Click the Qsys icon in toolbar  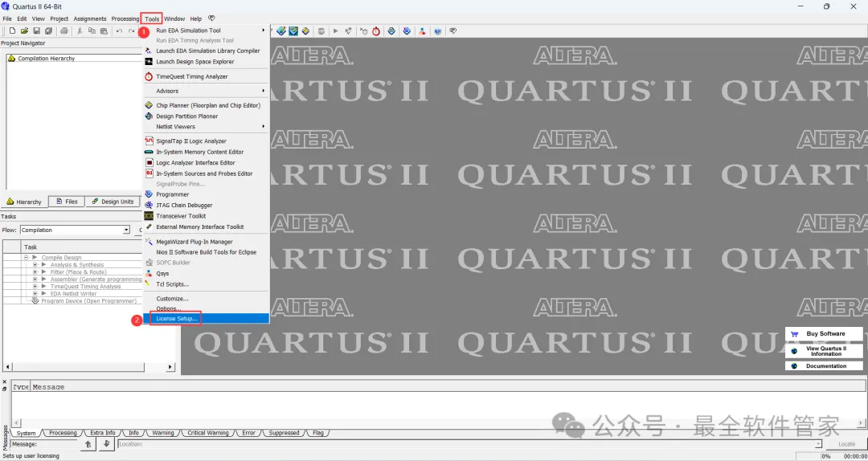point(422,31)
